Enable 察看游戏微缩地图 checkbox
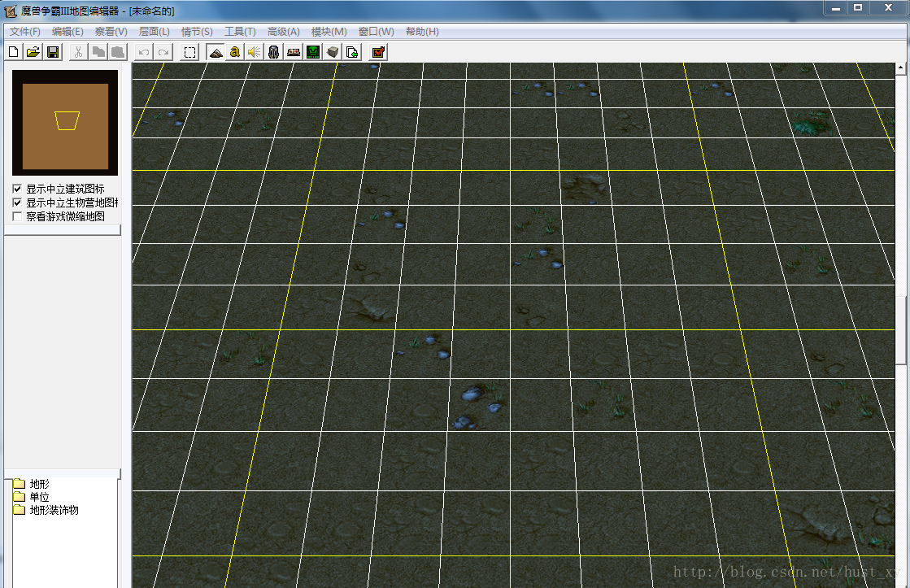Image resolution: width=910 pixels, height=588 pixels. point(17,216)
